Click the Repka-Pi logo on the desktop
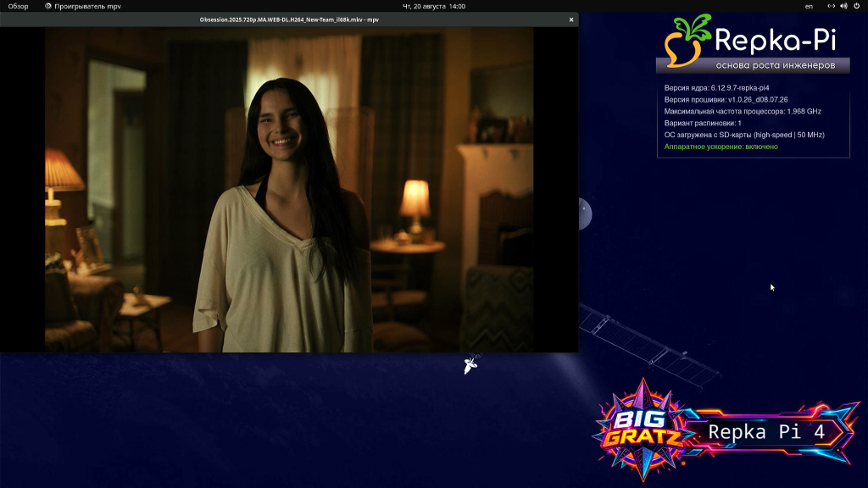 click(x=753, y=40)
